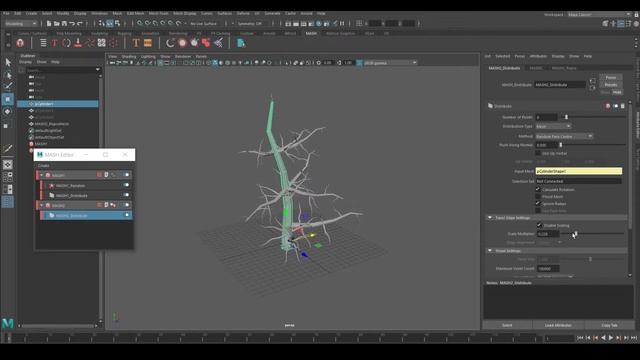The height and width of the screenshot is (360, 640).
Task: Choose the Scale tool in toolbox
Action: tap(8, 125)
